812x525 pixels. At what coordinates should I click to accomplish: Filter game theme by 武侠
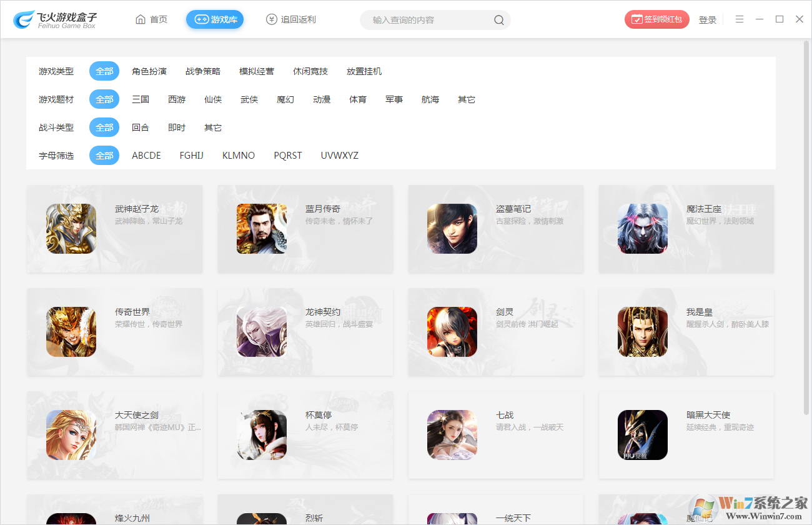[x=249, y=99]
